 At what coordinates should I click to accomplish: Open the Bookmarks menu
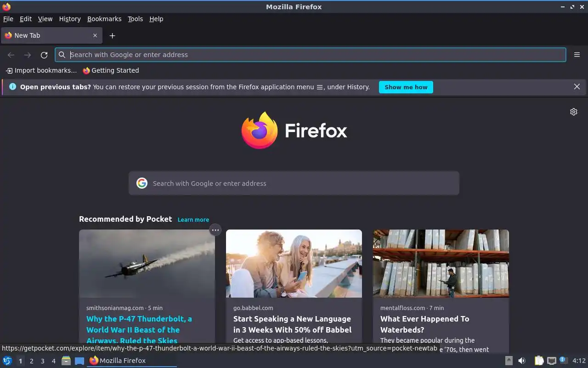(104, 19)
